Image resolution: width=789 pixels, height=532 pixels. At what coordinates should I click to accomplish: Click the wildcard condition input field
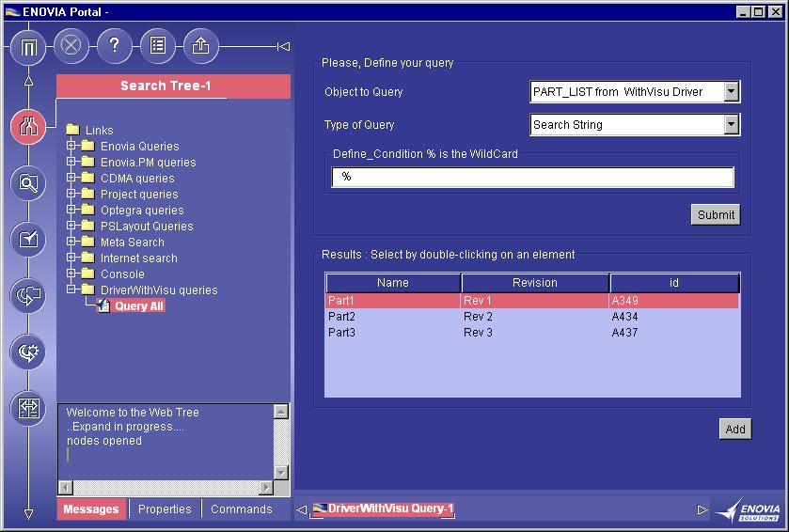tap(532, 177)
